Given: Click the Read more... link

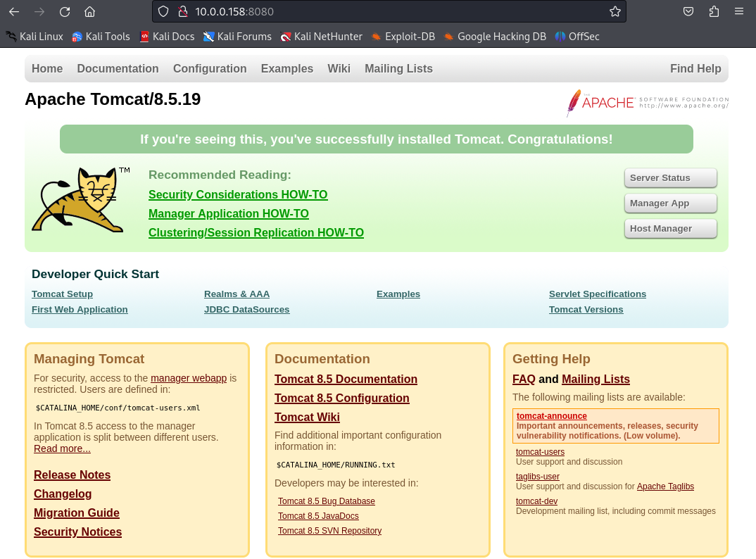Looking at the screenshot, I should click(x=62, y=448).
